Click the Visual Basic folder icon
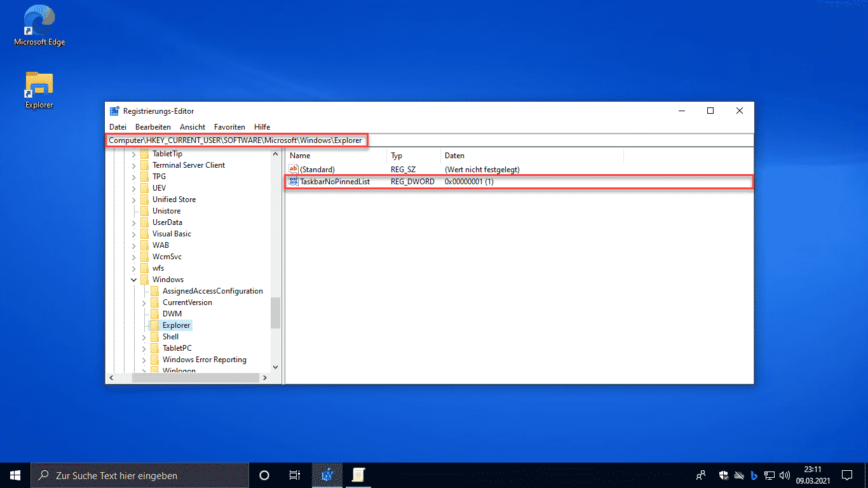Image resolution: width=868 pixels, height=488 pixels. pyautogui.click(x=145, y=234)
